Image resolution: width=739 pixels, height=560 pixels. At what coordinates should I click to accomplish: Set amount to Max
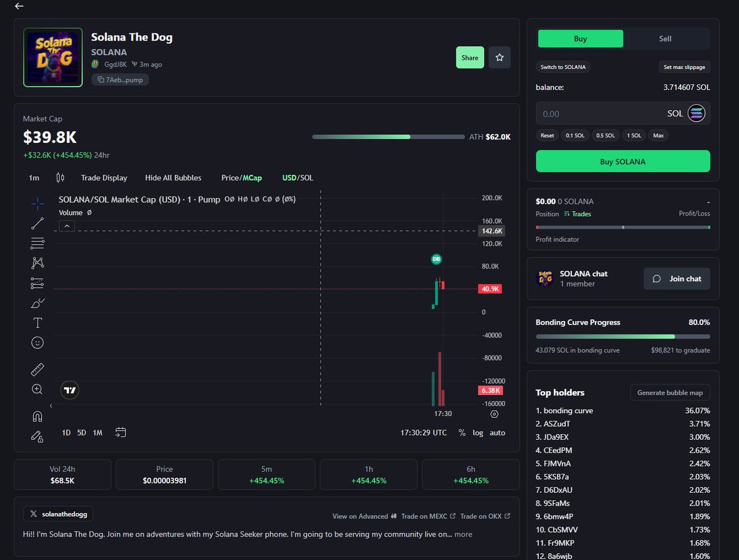pyautogui.click(x=658, y=136)
